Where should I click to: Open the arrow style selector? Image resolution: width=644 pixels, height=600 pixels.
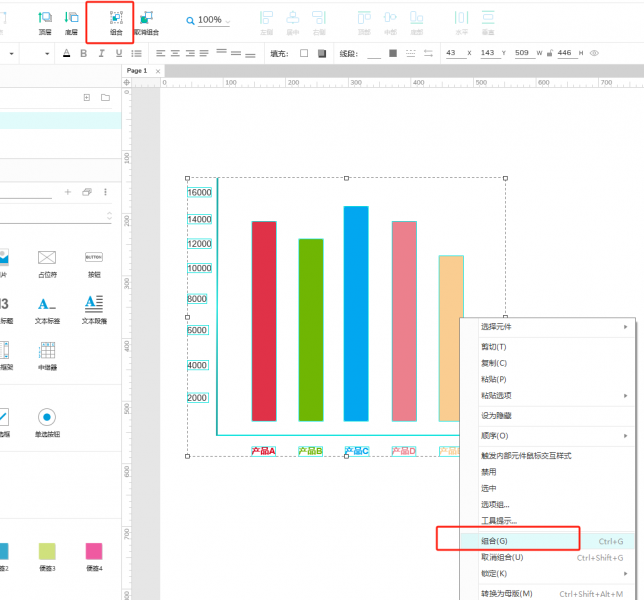tap(428, 53)
